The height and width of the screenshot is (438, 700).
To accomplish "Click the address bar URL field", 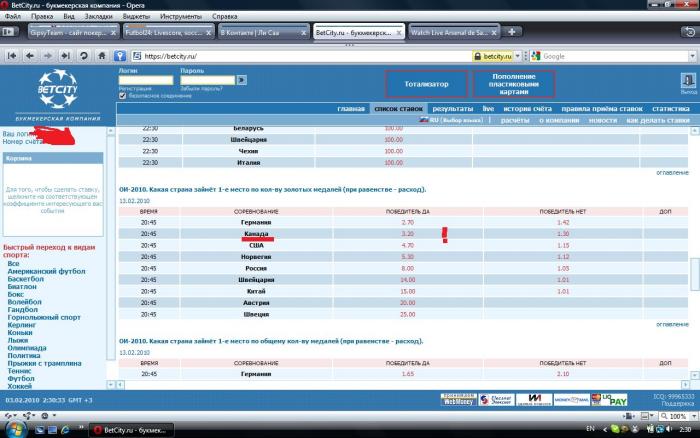I will [x=301, y=56].
